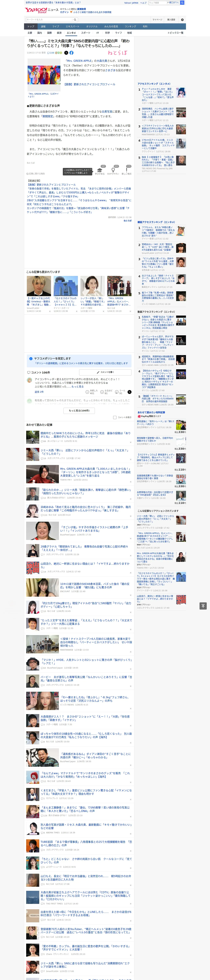Select the IT category
The height and width of the screenshot is (980, 210).
[x=98, y=33]
